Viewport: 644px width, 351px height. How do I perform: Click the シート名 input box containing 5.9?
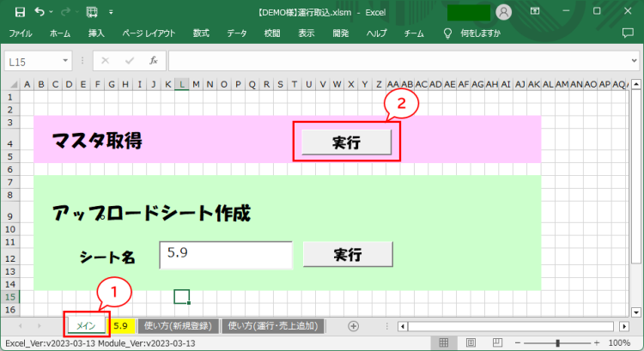[225, 255]
